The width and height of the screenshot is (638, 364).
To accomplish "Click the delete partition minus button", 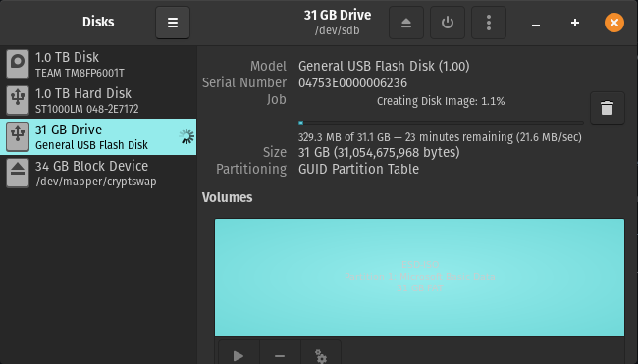I will pyautogui.click(x=280, y=356).
